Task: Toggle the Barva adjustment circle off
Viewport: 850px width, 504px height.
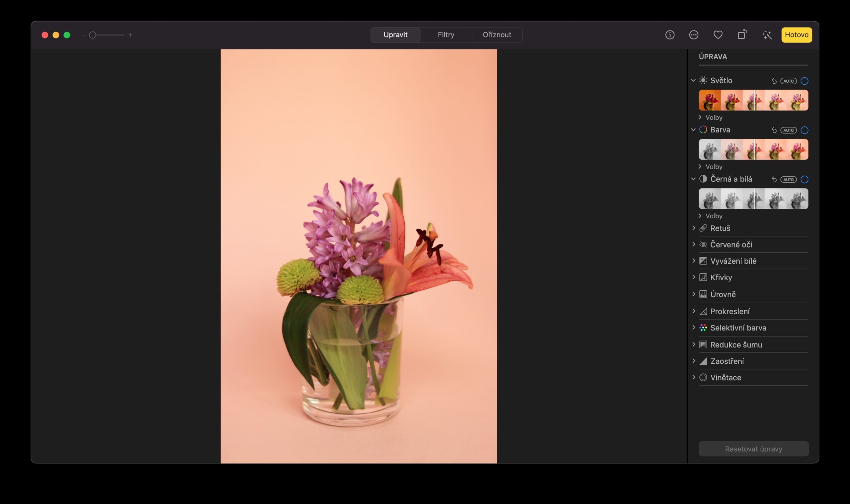Action: [x=805, y=130]
